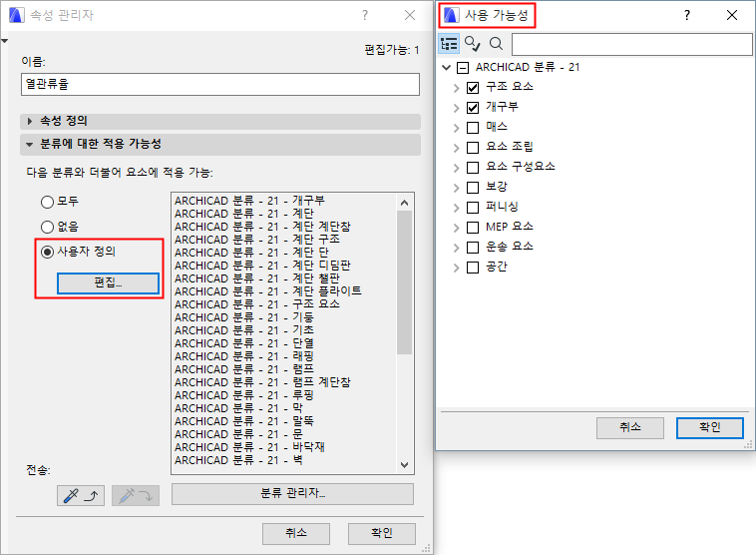Check the 매스 checkbox
756x555 pixels.
(473, 128)
